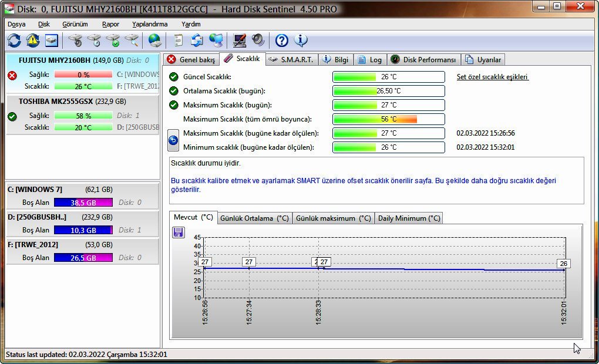Switch to Günlük Ortalama (°C) graph tab
This screenshot has height=364, width=599.
(254, 218)
